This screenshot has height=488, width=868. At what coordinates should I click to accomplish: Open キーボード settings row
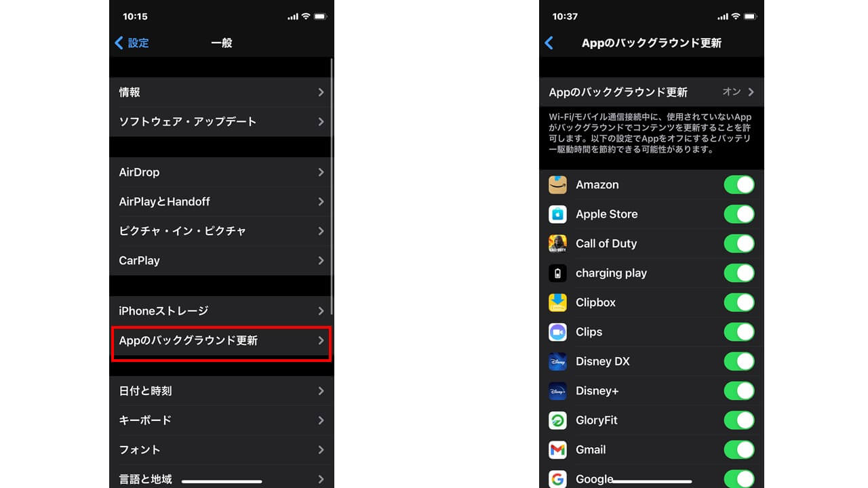[221, 420]
